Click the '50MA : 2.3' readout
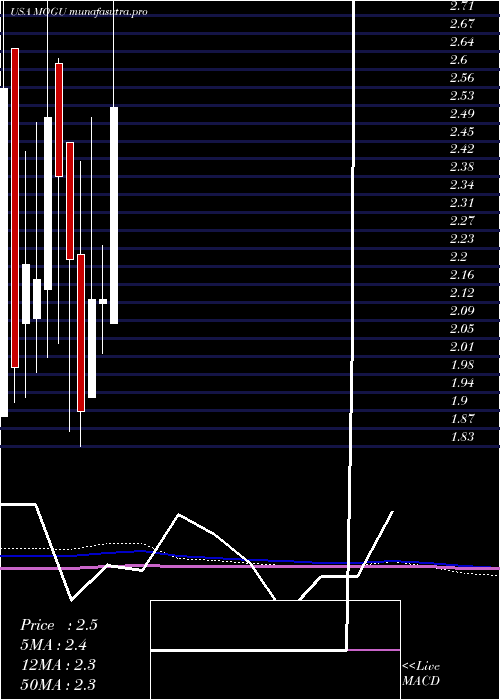Image resolution: width=500 pixels, height=700 pixels. [58, 684]
